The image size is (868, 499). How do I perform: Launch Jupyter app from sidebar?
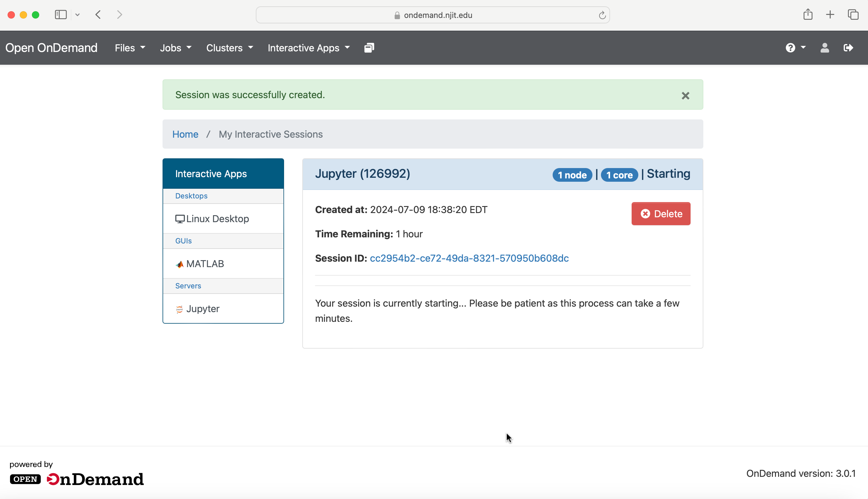(223, 309)
